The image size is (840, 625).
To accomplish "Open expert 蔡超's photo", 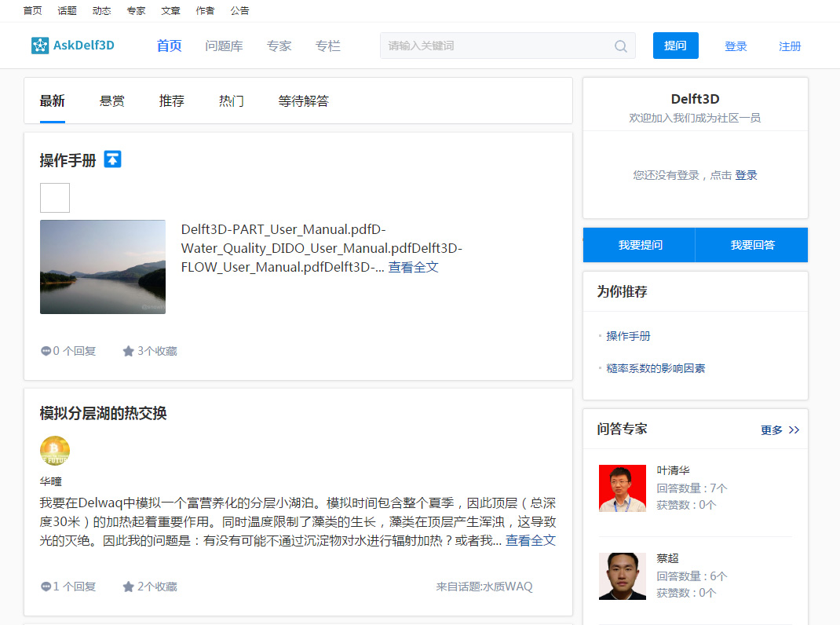I will [623, 576].
